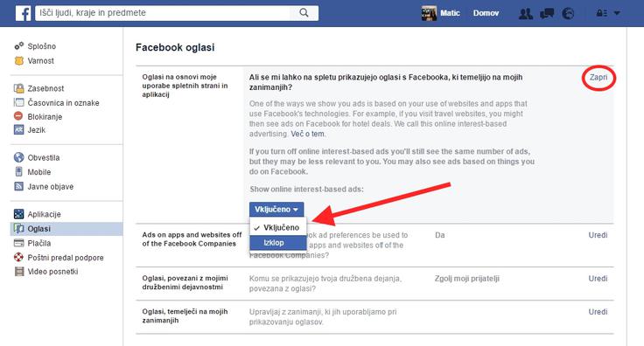Click 'Zgolj moji prijatelji' value text
The height and width of the screenshot is (346, 644).
[467, 279]
